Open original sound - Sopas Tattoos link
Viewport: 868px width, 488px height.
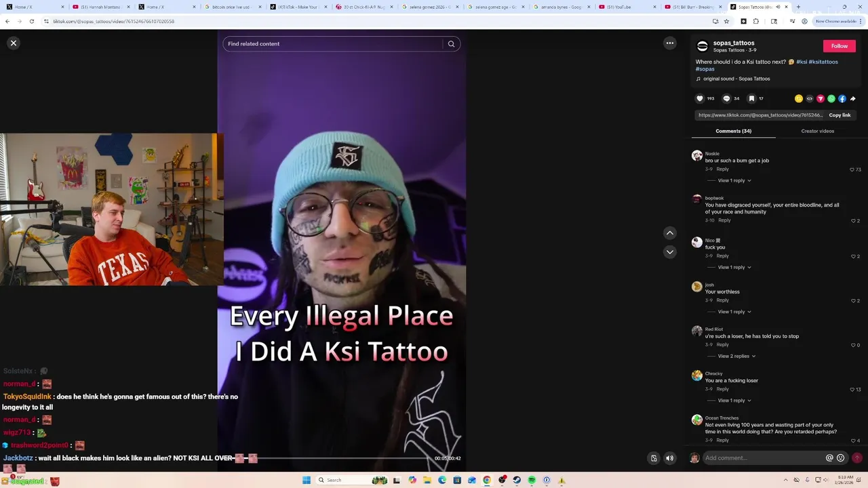736,79
